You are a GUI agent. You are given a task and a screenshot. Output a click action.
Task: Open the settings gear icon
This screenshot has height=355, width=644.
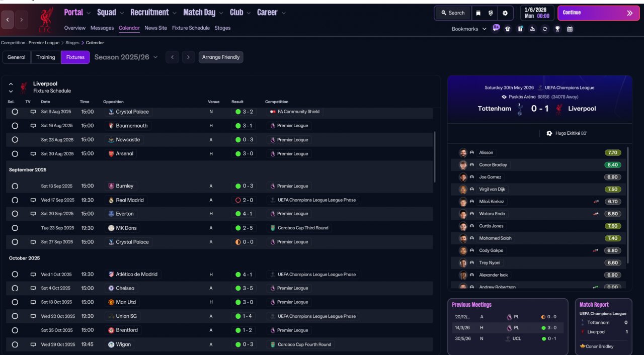(505, 13)
